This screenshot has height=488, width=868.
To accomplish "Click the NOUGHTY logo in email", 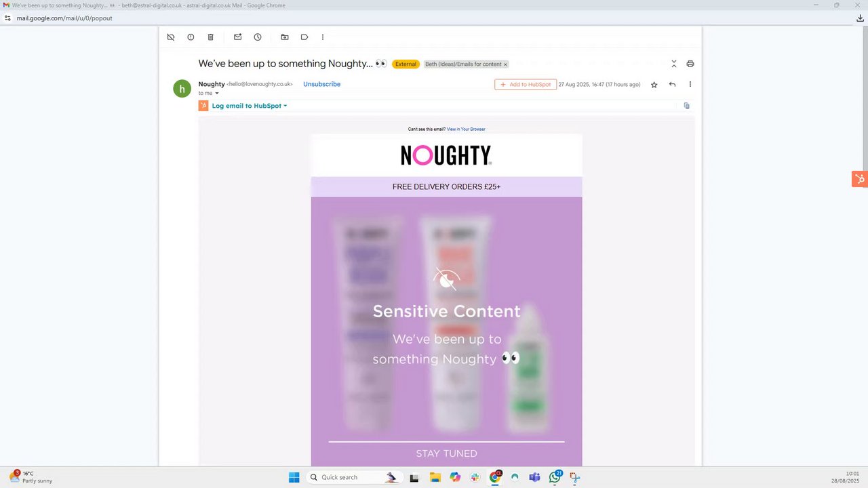I will coord(446,155).
